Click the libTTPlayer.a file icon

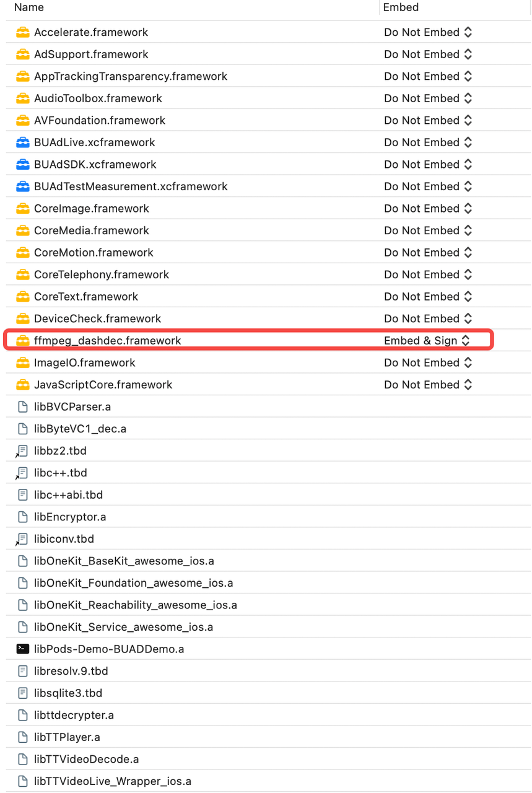coord(23,737)
